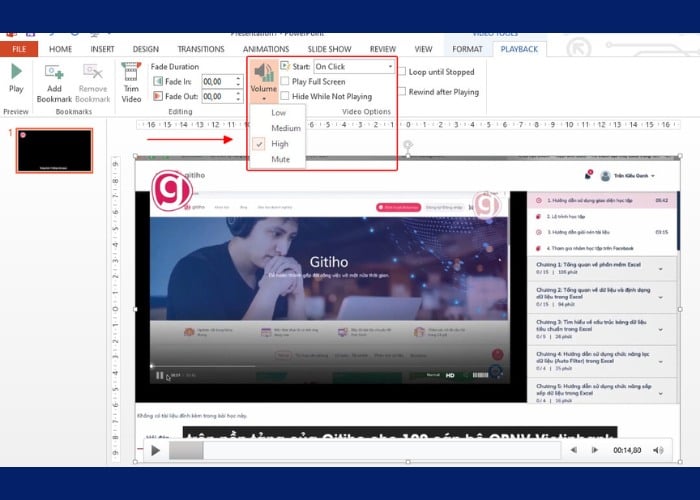Open the FILE tab

click(x=19, y=49)
